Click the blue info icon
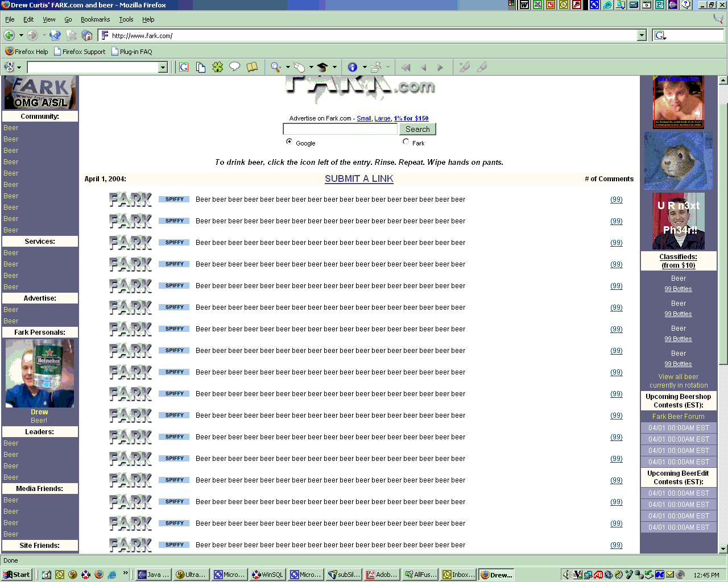Image resolution: width=728 pixels, height=582 pixels. pos(352,67)
